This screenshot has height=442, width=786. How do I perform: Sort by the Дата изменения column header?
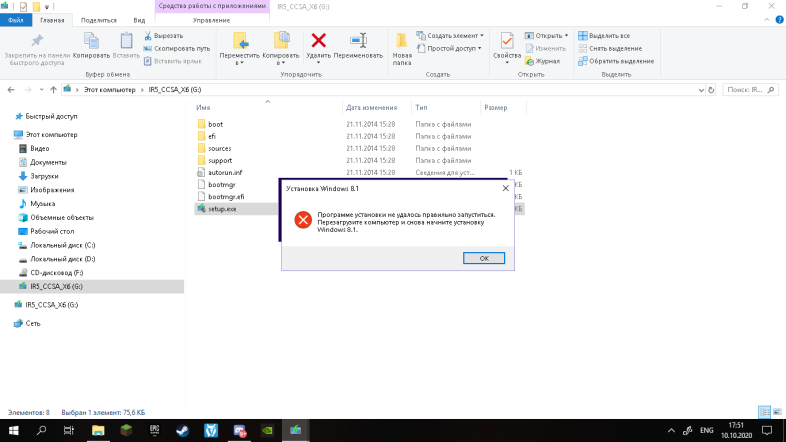click(371, 108)
